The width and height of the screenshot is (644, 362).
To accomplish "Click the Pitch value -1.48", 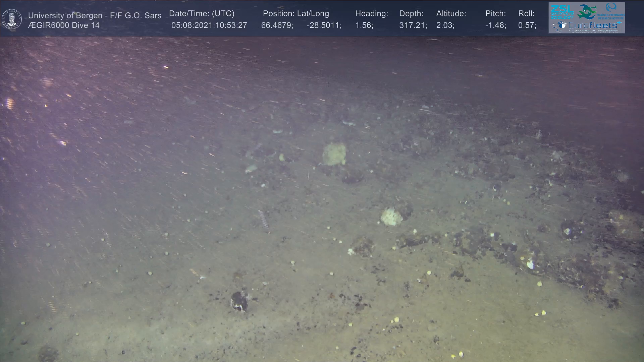I will [x=495, y=25].
